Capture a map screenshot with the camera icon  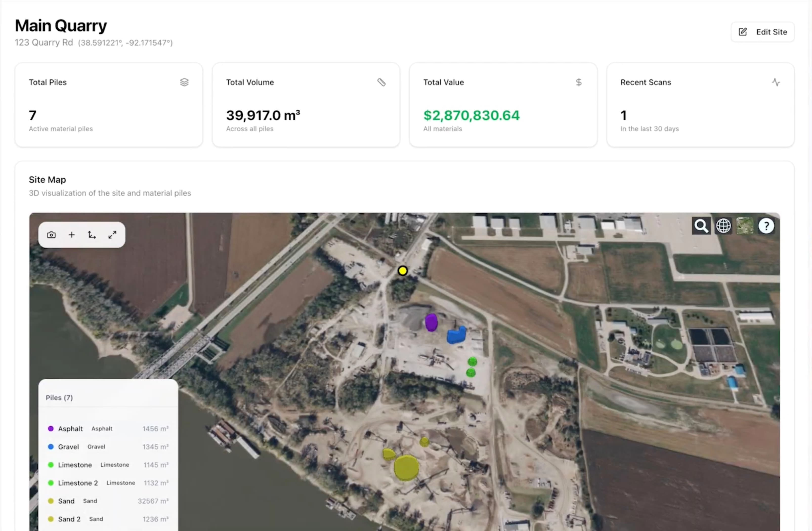pyautogui.click(x=51, y=235)
